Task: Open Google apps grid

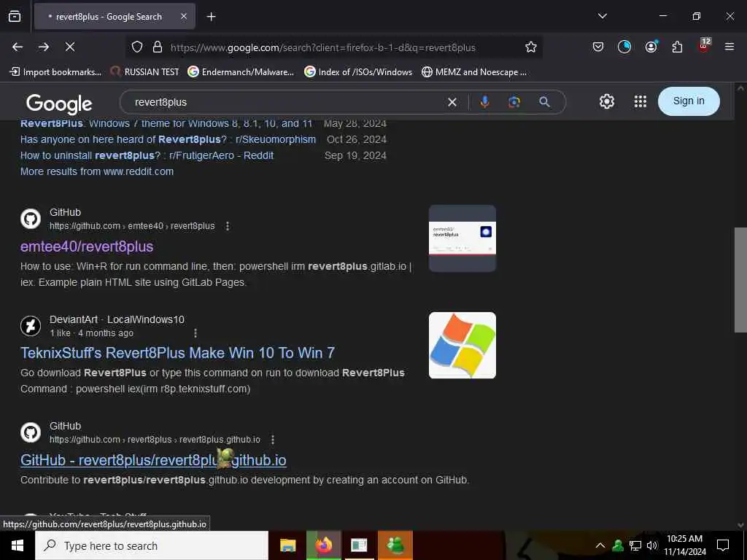Action: tap(640, 101)
